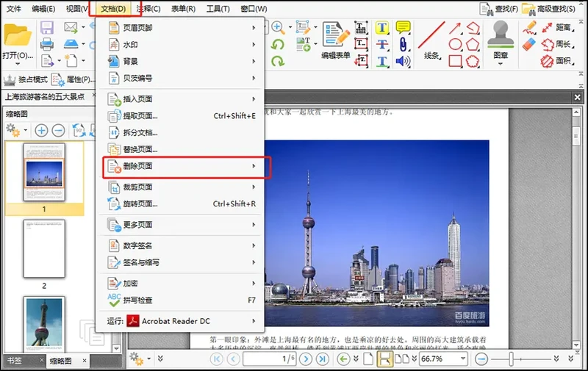Click the Email envelope icon

[x=71, y=27]
